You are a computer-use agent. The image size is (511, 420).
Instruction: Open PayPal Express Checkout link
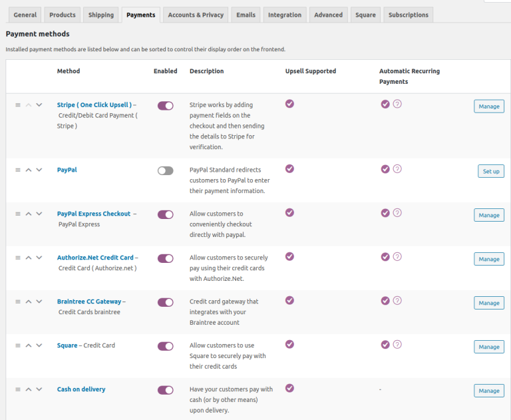tap(94, 214)
